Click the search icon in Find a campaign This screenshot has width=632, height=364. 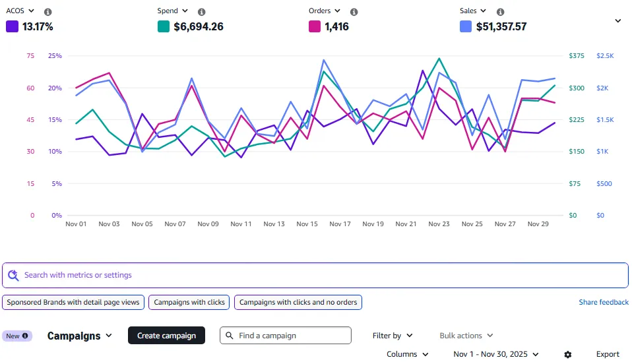pos(230,336)
